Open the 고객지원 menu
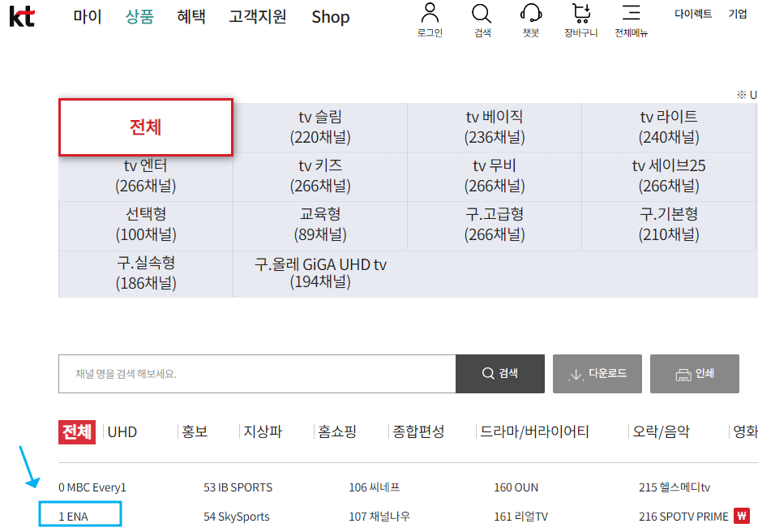 [x=258, y=17]
